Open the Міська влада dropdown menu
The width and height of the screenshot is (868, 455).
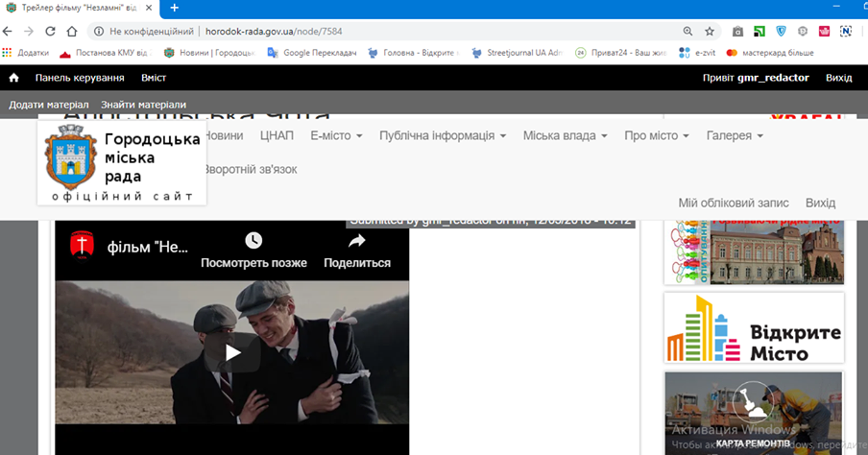[565, 136]
